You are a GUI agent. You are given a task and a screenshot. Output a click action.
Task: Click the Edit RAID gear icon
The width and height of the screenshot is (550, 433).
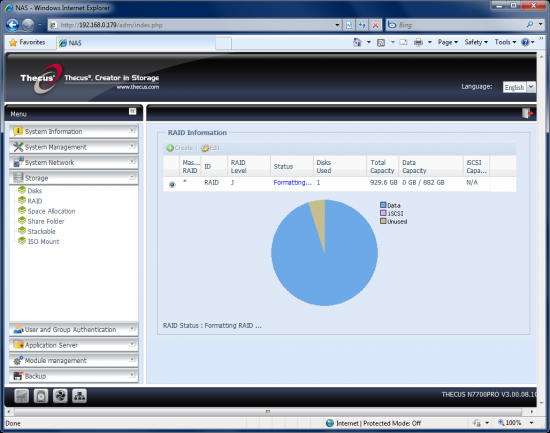205,148
